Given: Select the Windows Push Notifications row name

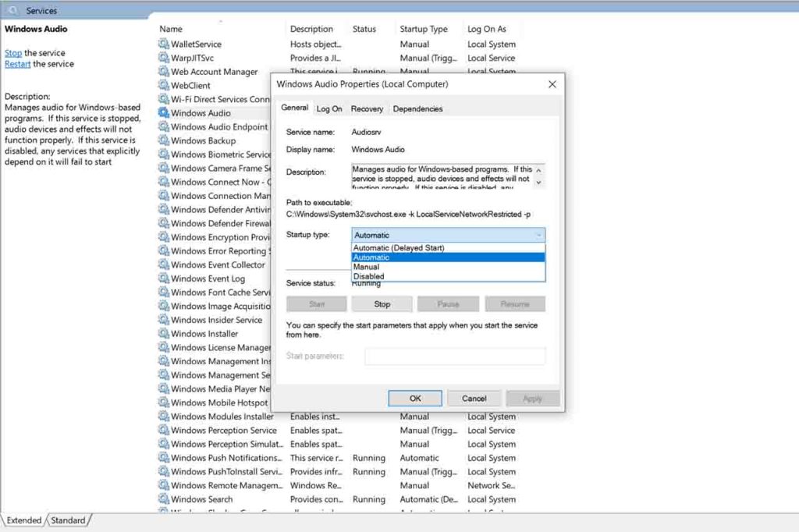Looking at the screenshot, I should click(x=226, y=458).
